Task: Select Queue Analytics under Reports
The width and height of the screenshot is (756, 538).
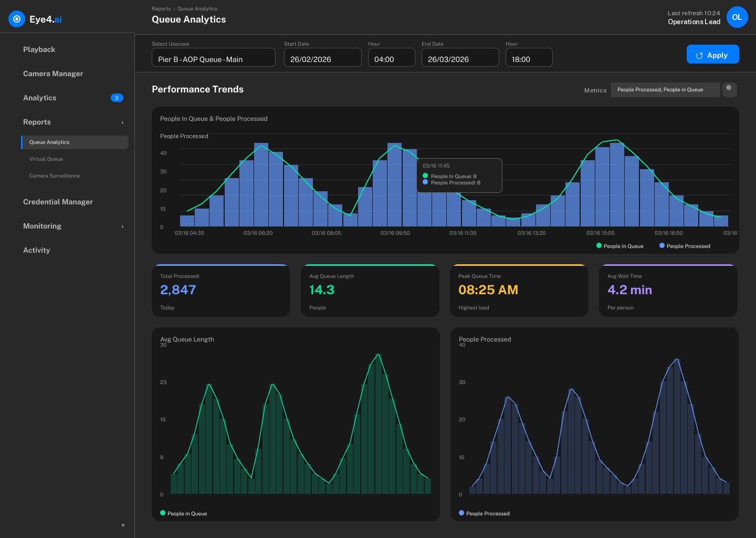Action: pyautogui.click(x=75, y=142)
